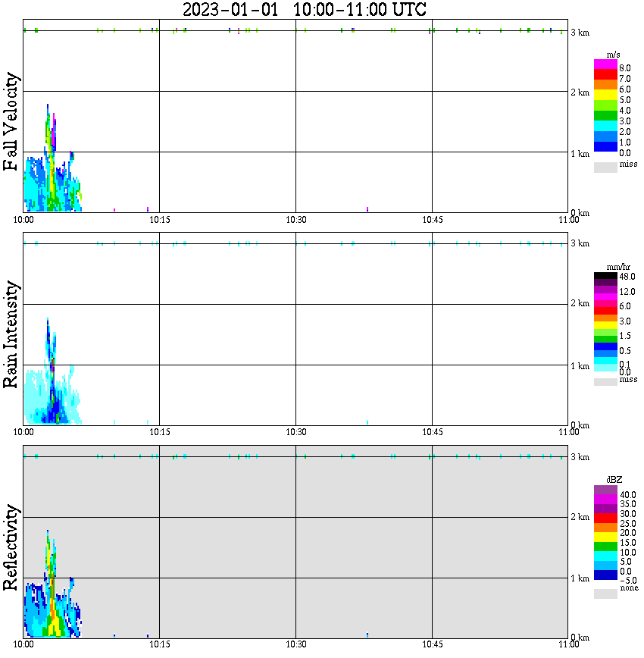Click the 'mm/hr' unit label
Viewport: 644px width, 658px height.
click(x=618, y=267)
